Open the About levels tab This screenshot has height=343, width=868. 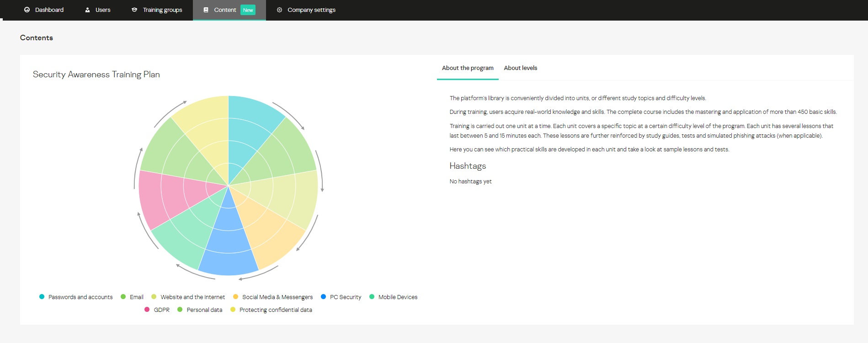(x=521, y=68)
